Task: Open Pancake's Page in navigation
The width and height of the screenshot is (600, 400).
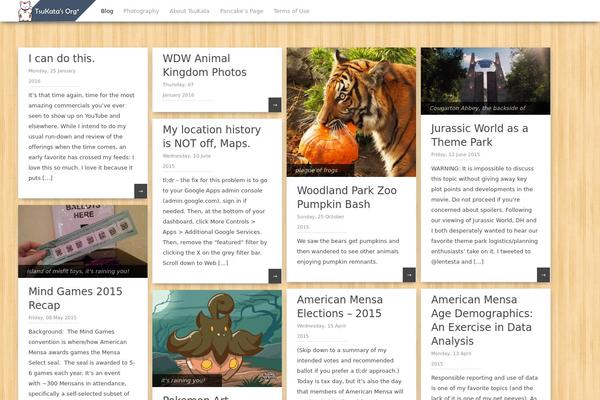Action: [241, 11]
